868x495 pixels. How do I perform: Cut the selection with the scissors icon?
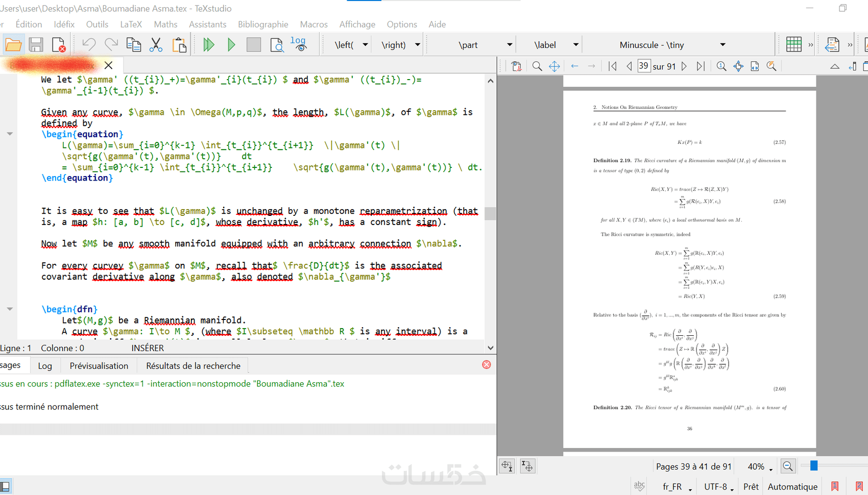point(156,45)
